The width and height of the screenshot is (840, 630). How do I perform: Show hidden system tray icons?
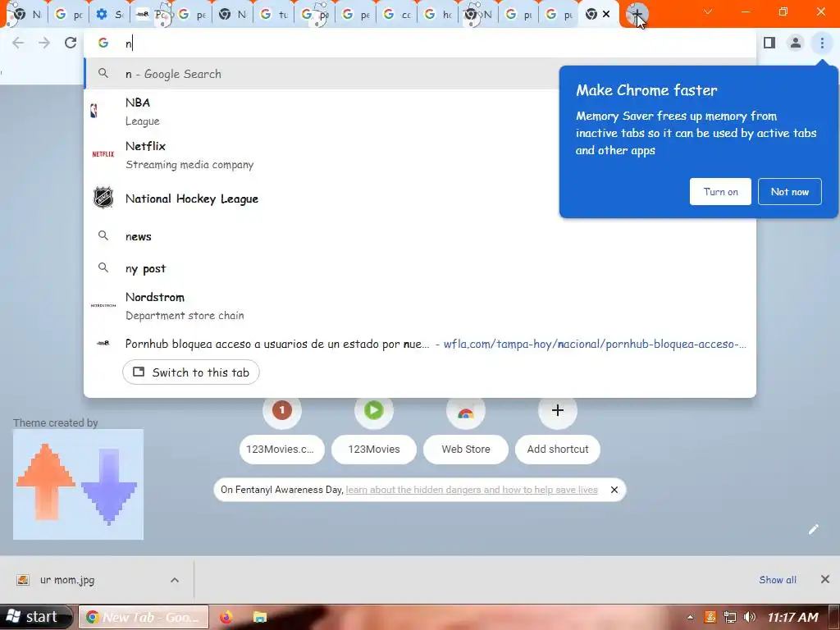pyautogui.click(x=690, y=617)
